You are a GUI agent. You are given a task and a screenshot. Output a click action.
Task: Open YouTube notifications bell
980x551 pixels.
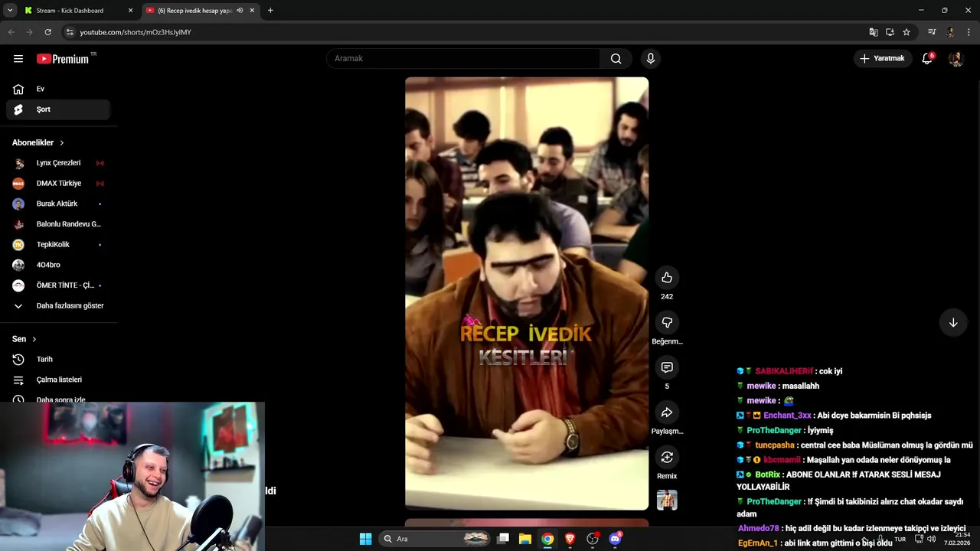tap(927, 59)
